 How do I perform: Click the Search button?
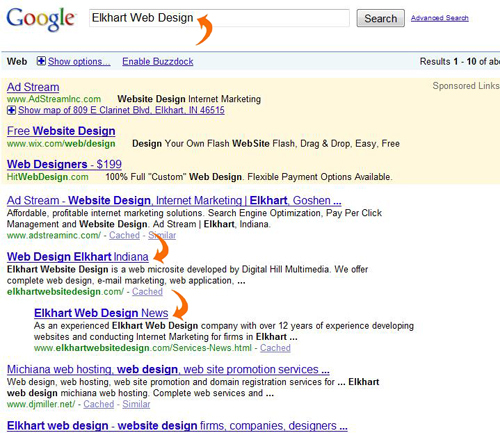pos(380,18)
